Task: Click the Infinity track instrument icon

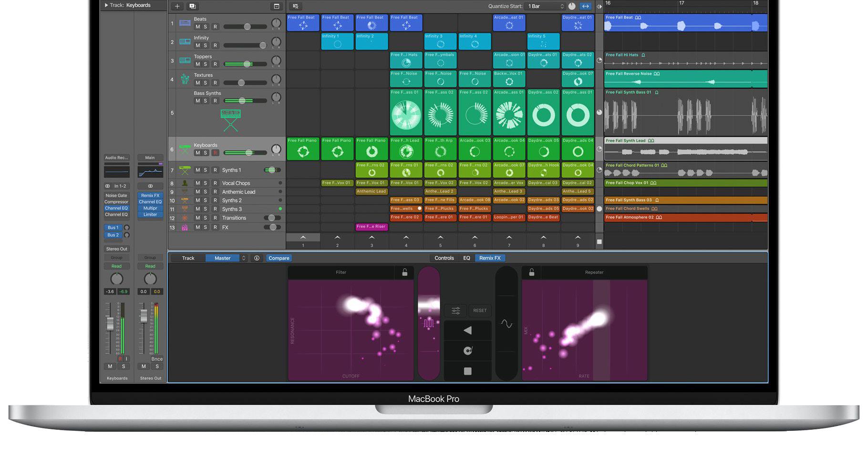Action: click(185, 42)
